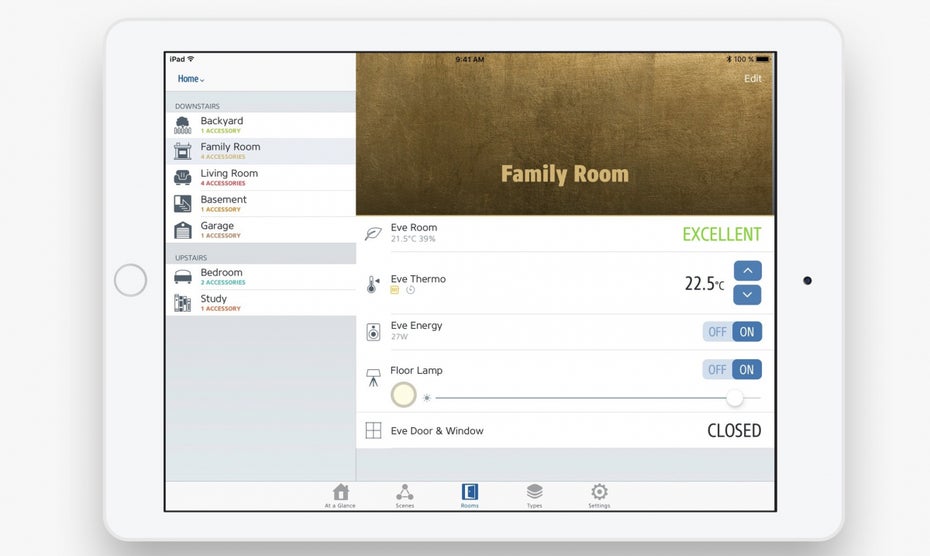
Task: Click Floor Lamp brightness slider handle
Action: 735,398
